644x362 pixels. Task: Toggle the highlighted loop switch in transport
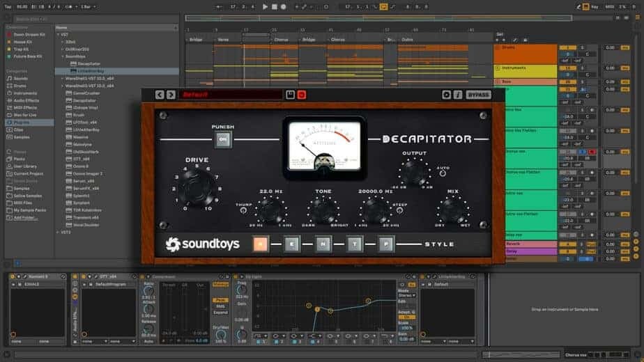coord(383,6)
